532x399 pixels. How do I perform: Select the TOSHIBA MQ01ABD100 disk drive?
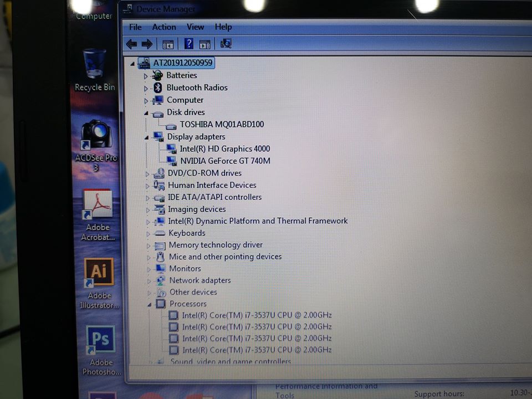tap(221, 124)
